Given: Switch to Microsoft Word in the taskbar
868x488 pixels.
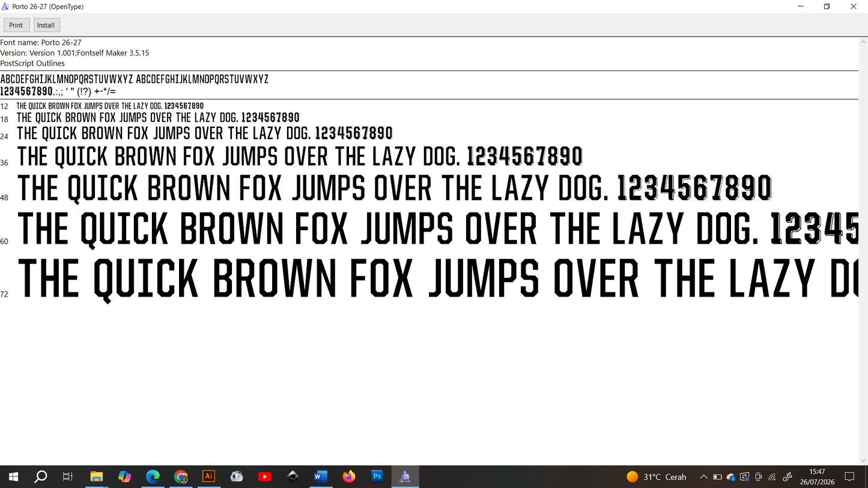Looking at the screenshot, I should click(321, 477).
